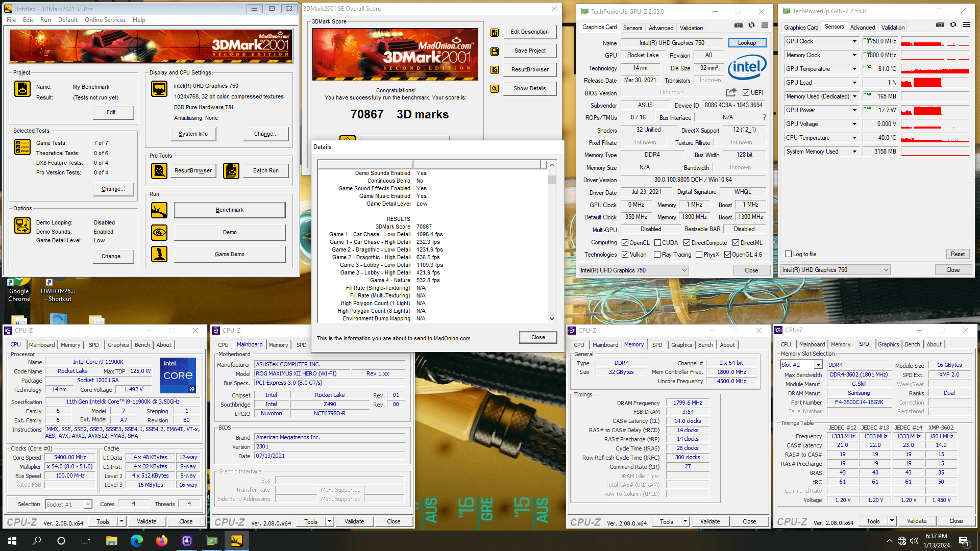Enable Log to file in GPU-Z Sensors
This screenshot has height=551, width=980.
pos(789,254)
